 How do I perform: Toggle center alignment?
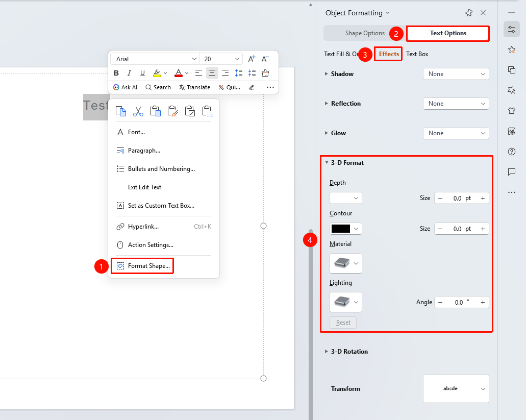coord(212,73)
